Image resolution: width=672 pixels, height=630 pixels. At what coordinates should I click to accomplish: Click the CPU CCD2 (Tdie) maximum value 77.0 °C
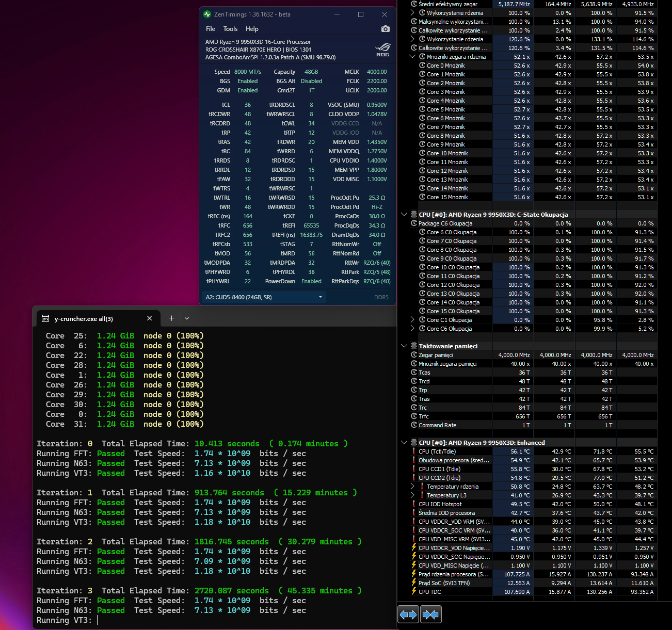click(x=603, y=478)
